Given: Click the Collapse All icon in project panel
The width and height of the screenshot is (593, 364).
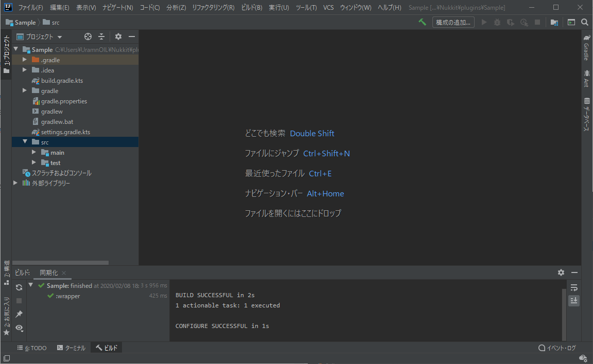Looking at the screenshot, I should coord(101,37).
